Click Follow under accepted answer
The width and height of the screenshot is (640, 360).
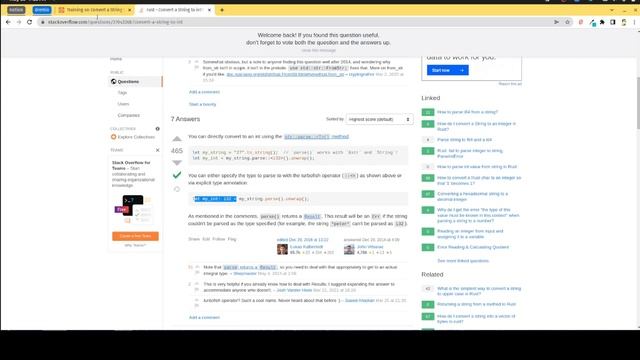219,239
